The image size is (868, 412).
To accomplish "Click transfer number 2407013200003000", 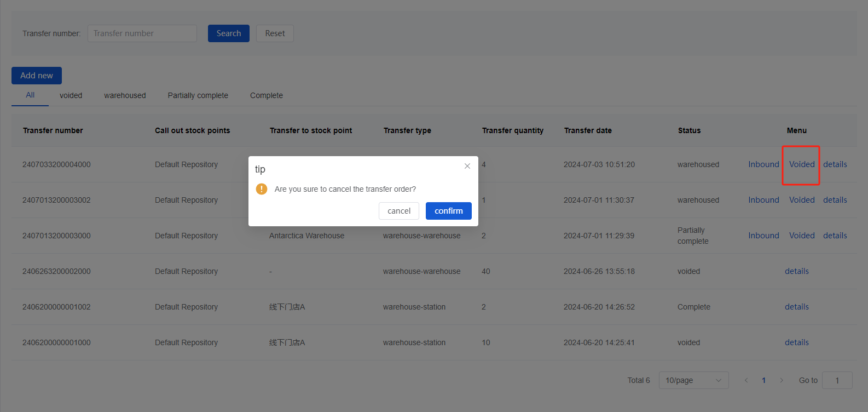I will tap(56, 236).
